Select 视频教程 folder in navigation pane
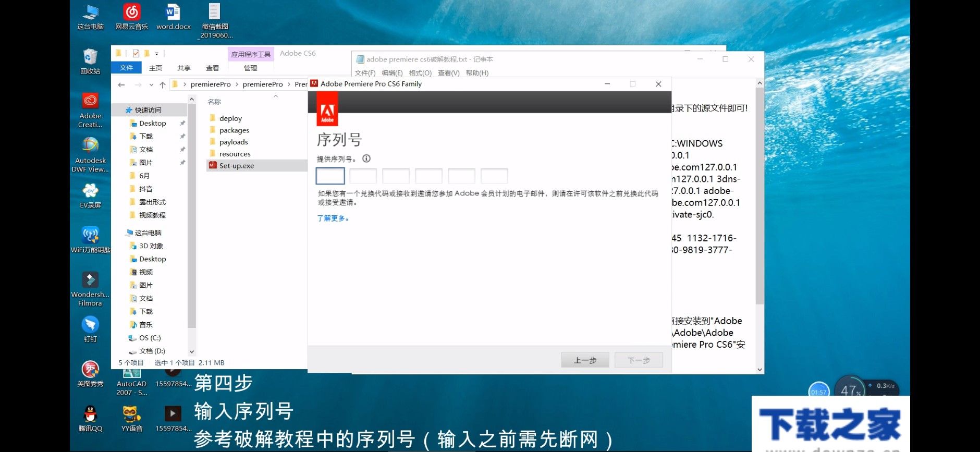Image resolution: width=980 pixels, height=452 pixels. (x=152, y=215)
